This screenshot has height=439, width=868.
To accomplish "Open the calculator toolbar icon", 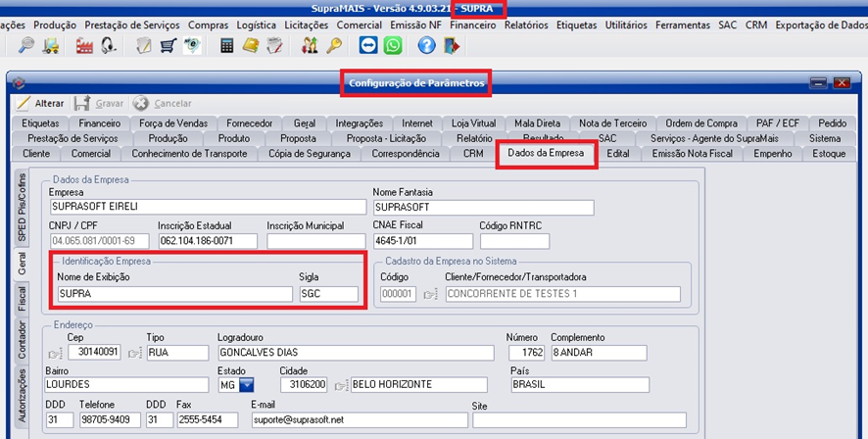I will 227,45.
